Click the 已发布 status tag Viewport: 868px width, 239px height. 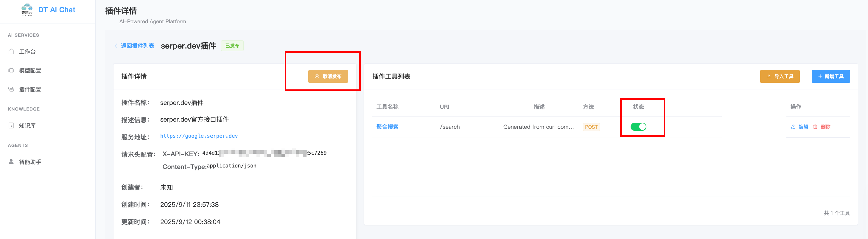pyautogui.click(x=232, y=46)
